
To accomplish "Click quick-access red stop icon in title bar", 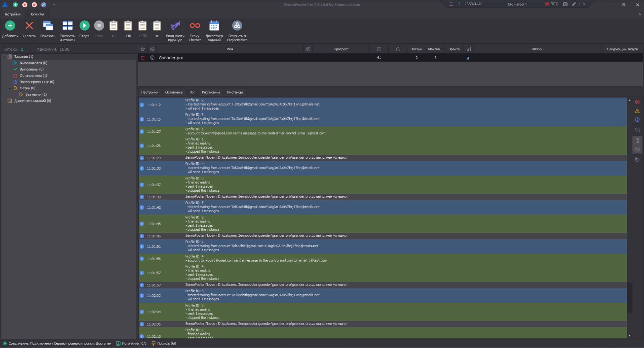I will click(34, 5).
